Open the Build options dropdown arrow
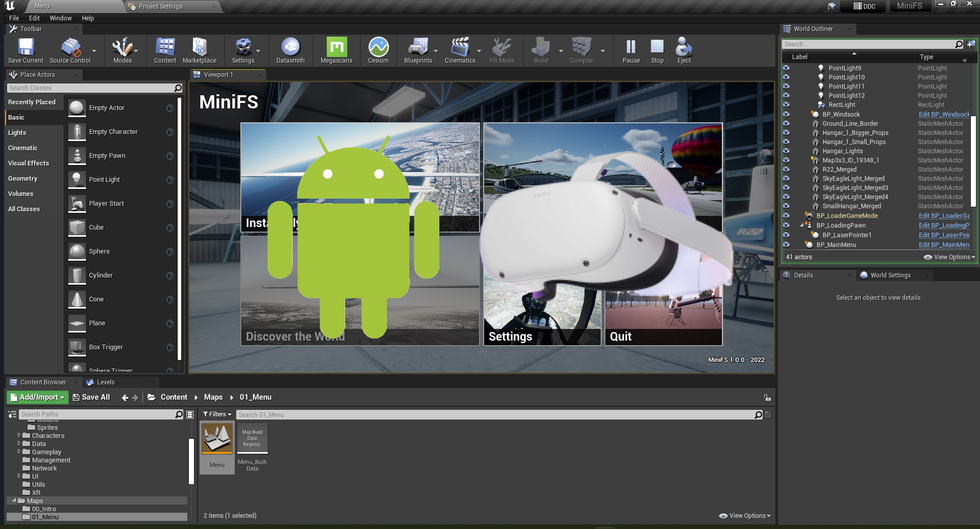The width and height of the screenshot is (980, 529). (561, 51)
